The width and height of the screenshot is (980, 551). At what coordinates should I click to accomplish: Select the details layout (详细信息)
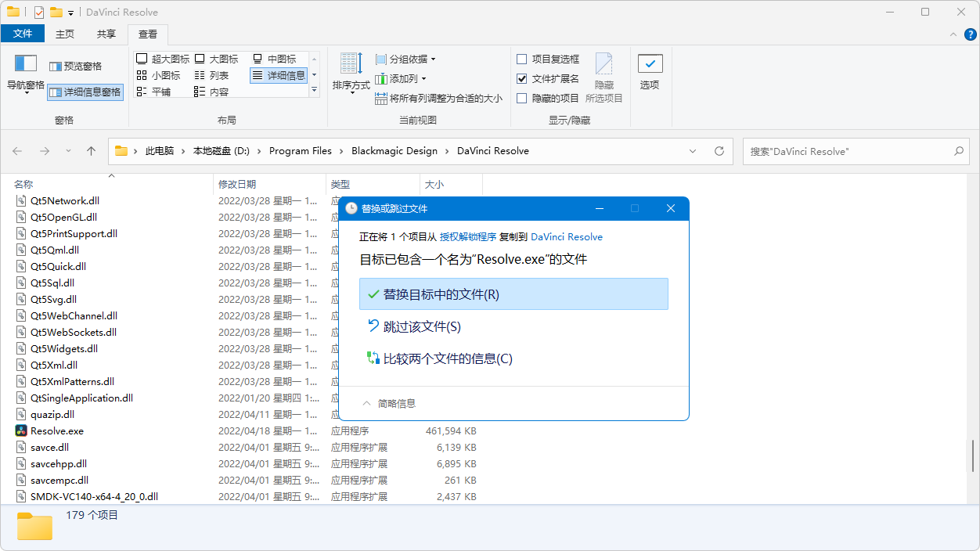[279, 75]
